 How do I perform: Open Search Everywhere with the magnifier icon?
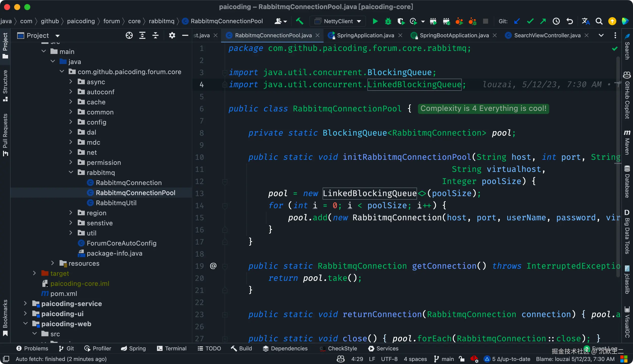click(599, 21)
